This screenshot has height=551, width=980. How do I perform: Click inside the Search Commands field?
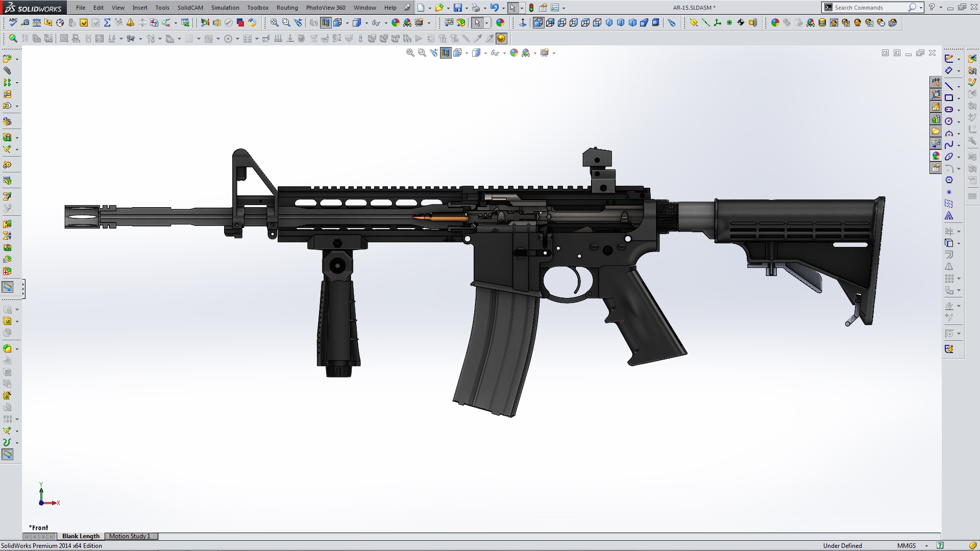click(868, 8)
